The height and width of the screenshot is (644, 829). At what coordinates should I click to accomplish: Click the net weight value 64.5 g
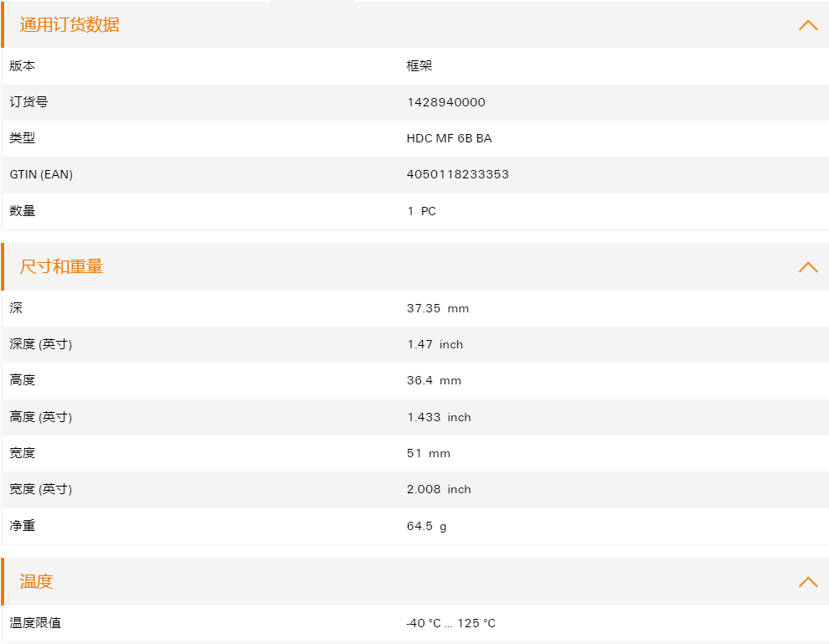[x=427, y=526]
